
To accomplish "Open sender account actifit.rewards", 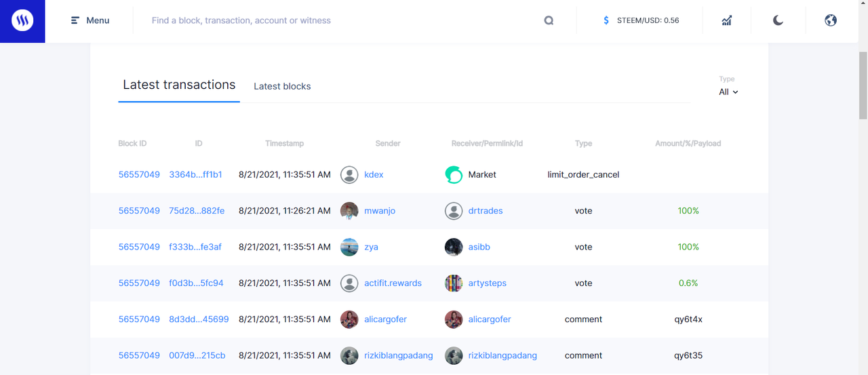I will [393, 283].
